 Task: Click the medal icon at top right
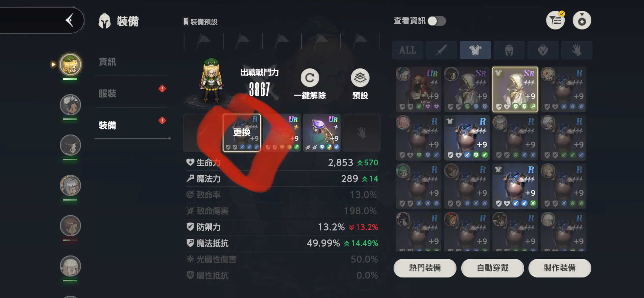coord(582,20)
